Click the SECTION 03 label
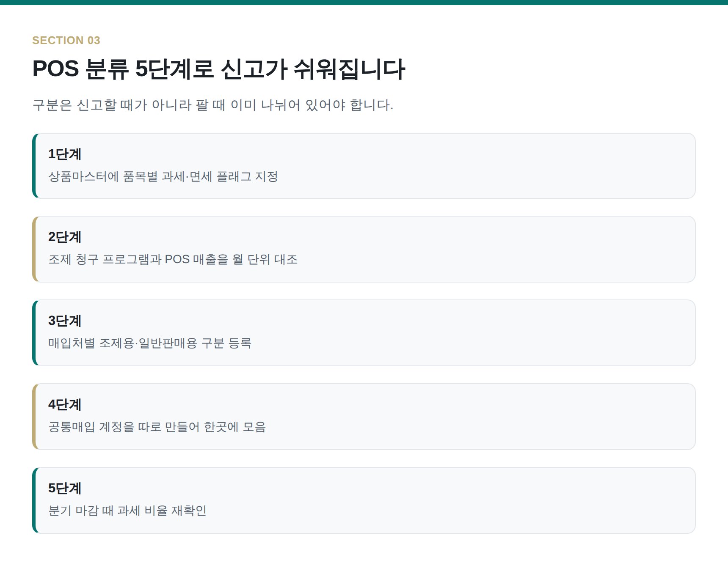This screenshot has height=571, width=728. [66, 40]
